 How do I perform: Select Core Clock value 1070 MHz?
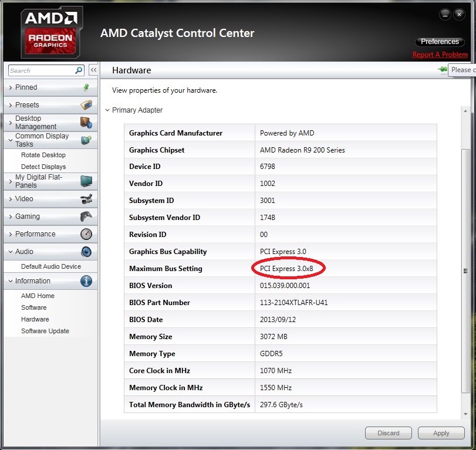click(x=276, y=370)
